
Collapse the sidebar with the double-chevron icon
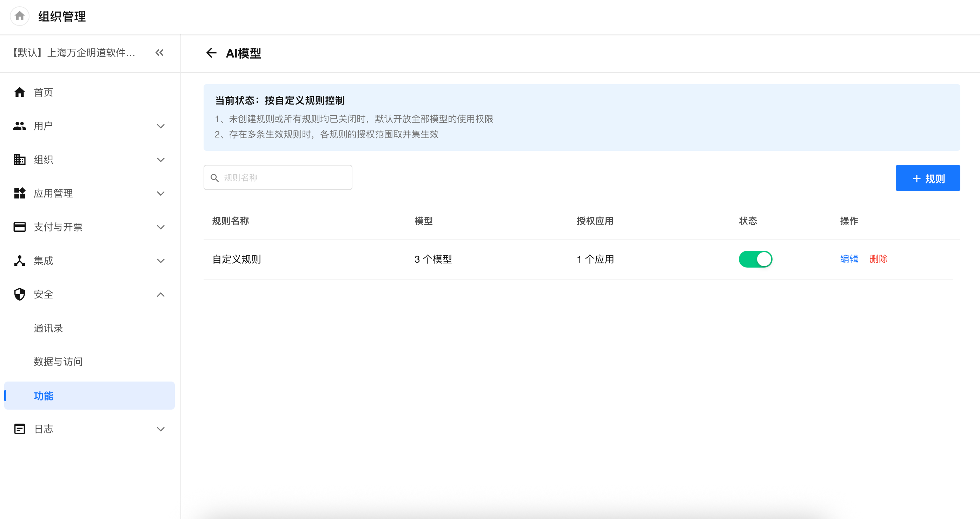[x=159, y=53]
